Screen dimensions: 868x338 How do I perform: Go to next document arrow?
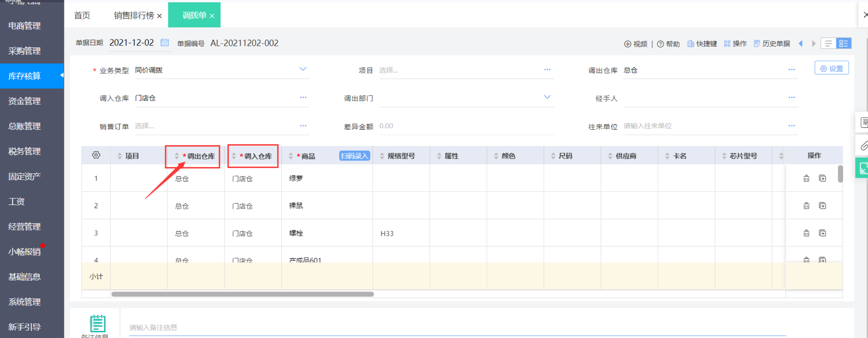(813, 44)
